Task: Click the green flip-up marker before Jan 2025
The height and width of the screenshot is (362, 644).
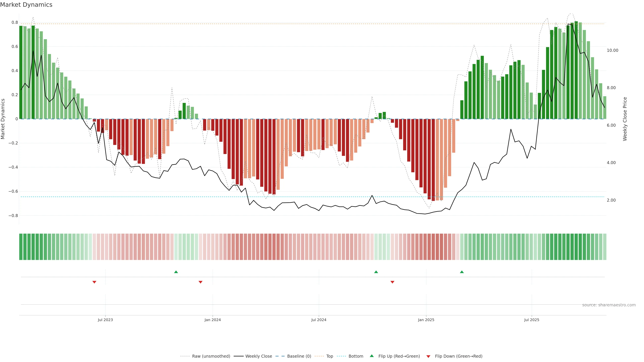Action: point(376,272)
